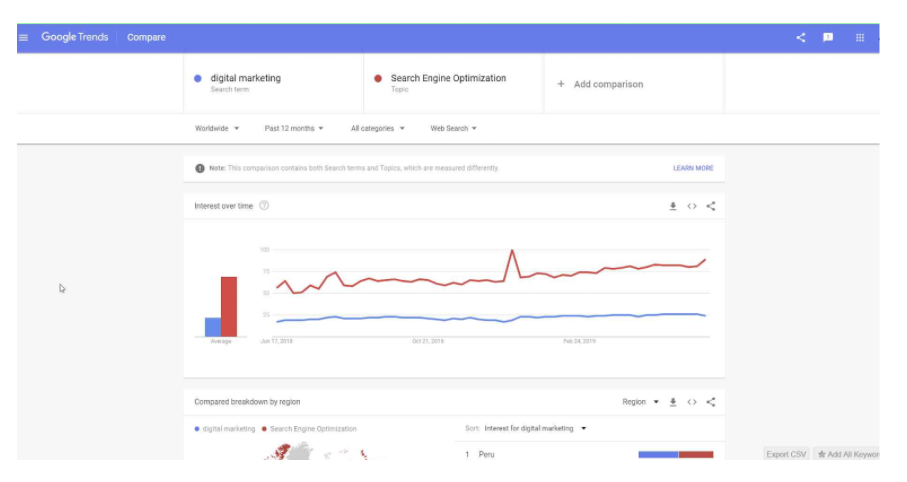Embed the breakdown by region widget
Viewport: 907px width, 482px height.
pyautogui.click(x=692, y=402)
